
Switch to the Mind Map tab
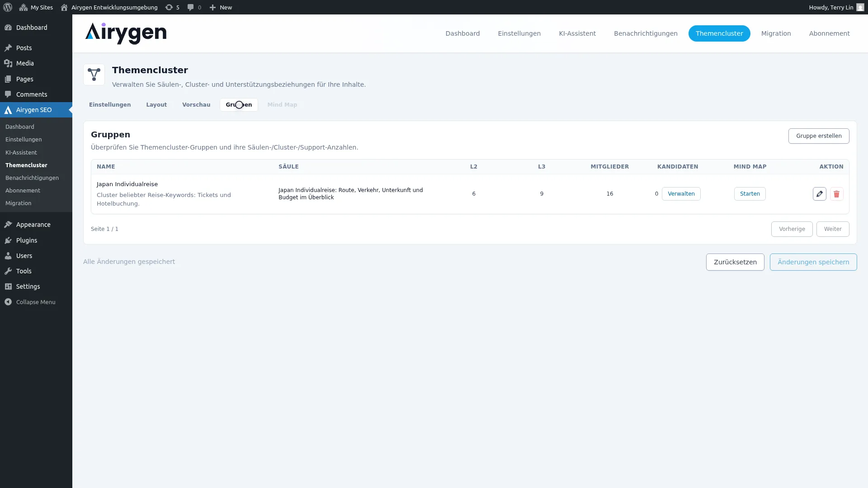pos(282,104)
